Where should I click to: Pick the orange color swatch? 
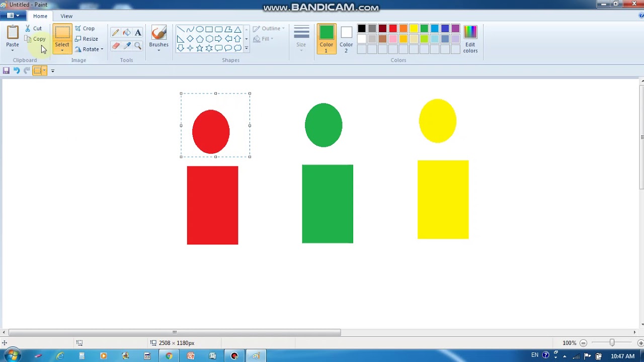tap(404, 29)
